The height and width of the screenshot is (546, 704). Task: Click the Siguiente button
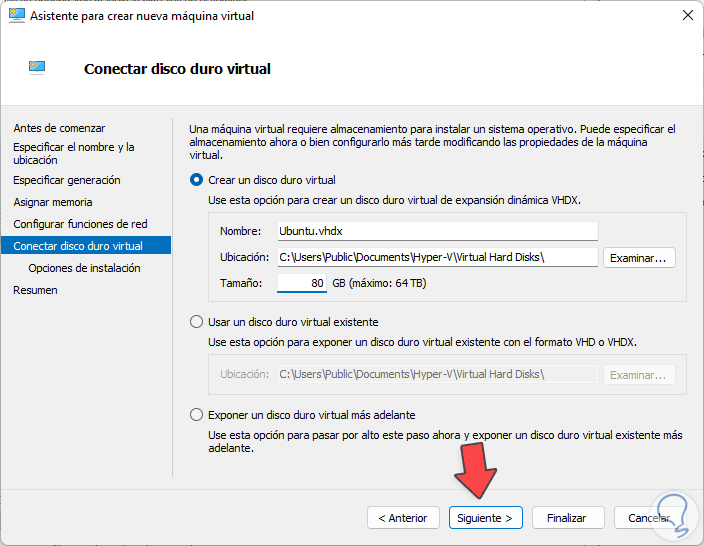(x=485, y=518)
